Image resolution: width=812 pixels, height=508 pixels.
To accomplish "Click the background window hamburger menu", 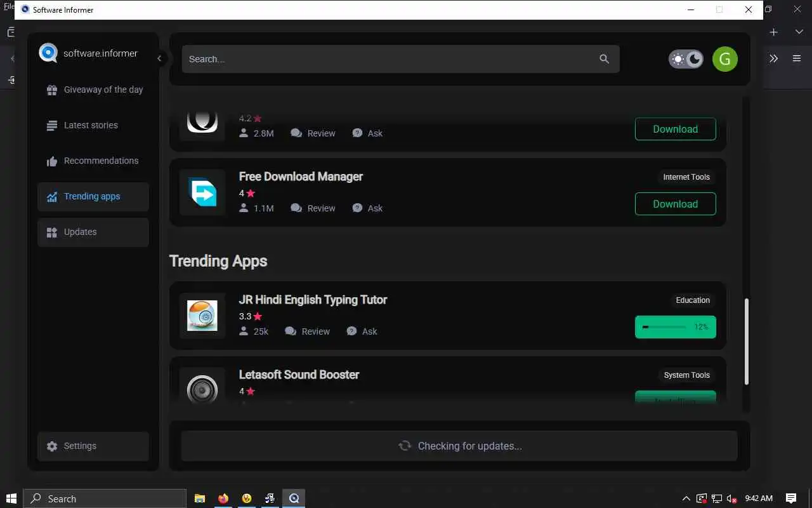I will click(x=797, y=58).
